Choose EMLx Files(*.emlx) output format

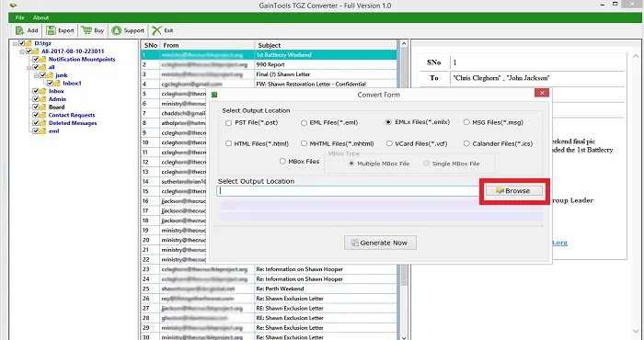pyautogui.click(x=388, y=122)
